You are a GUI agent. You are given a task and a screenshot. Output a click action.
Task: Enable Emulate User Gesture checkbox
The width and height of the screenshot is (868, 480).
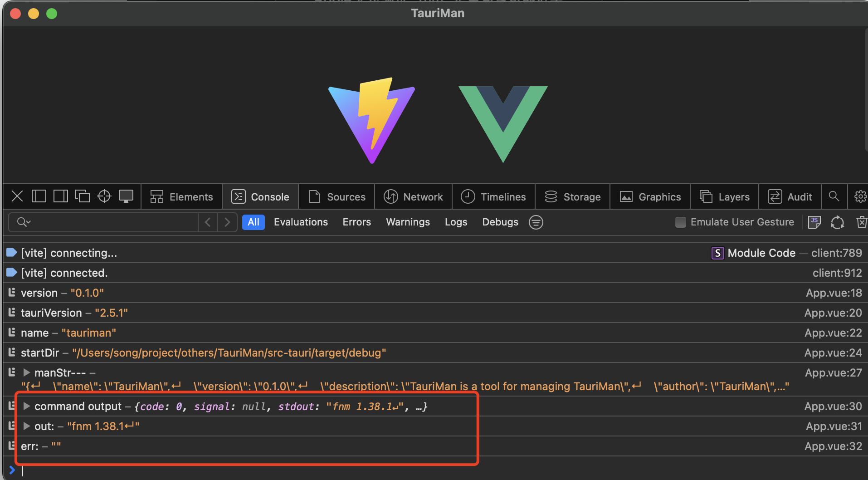[681, 222]
